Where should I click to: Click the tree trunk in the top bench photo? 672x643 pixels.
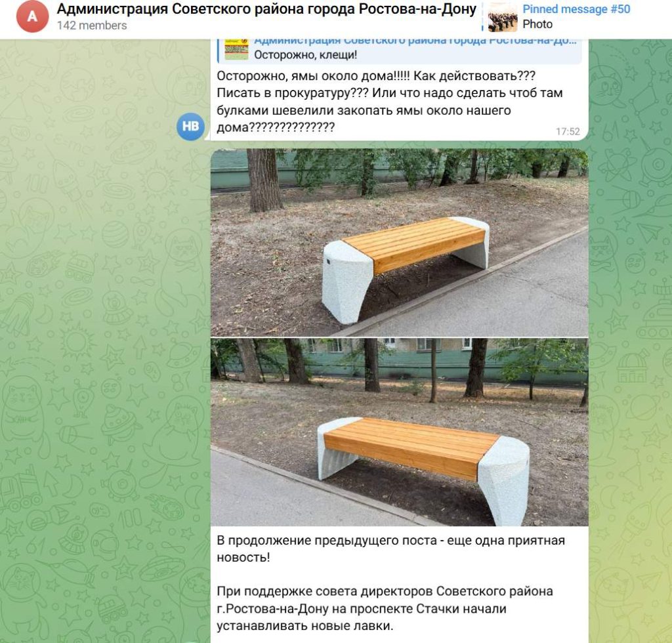click(264, 180)
